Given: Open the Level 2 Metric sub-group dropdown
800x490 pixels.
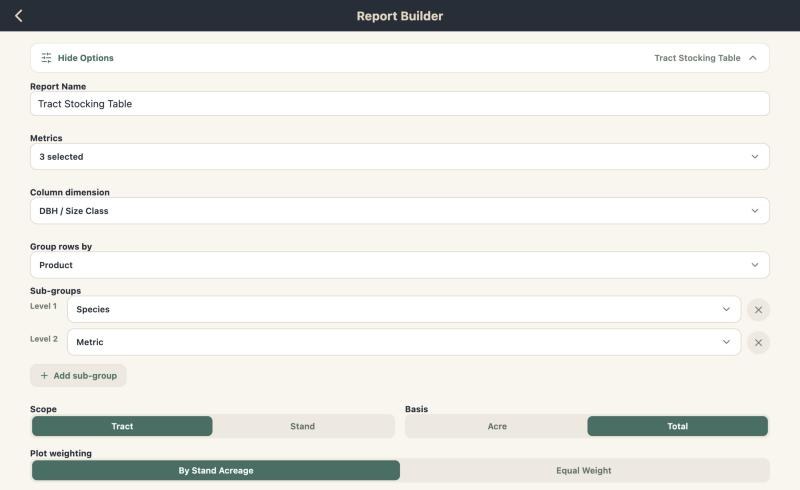Looking at the screenshot, I should [404, 342].
